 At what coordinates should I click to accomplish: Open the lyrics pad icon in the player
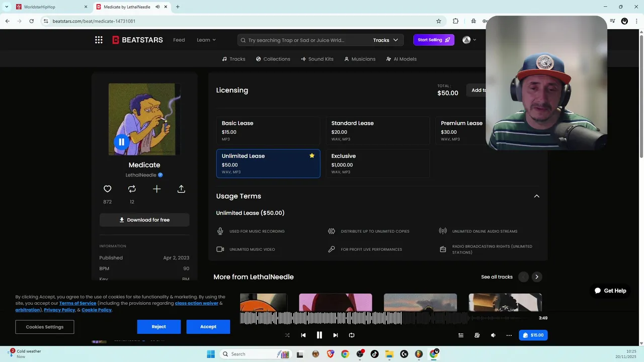477,335
